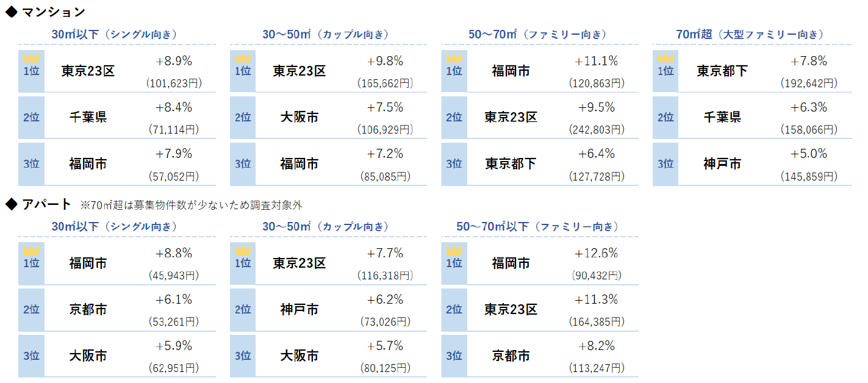Image resolution: width=868 pixels, height=383 pixels.
Task: Click the (242,803円) rent figure
Action: click(596, 130)
